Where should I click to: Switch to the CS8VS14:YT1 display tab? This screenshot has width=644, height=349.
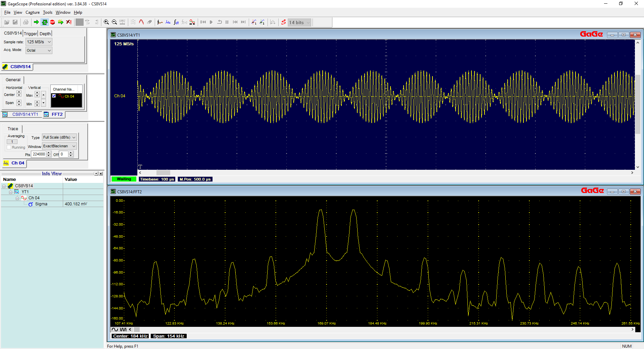25,114
